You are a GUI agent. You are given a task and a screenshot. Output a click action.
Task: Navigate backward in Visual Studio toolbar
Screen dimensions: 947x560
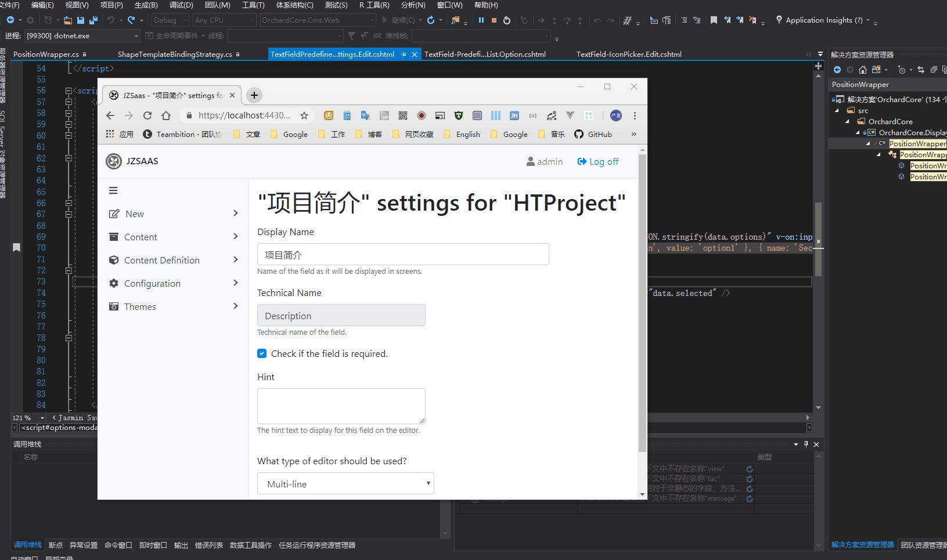[x=10, y=20]
